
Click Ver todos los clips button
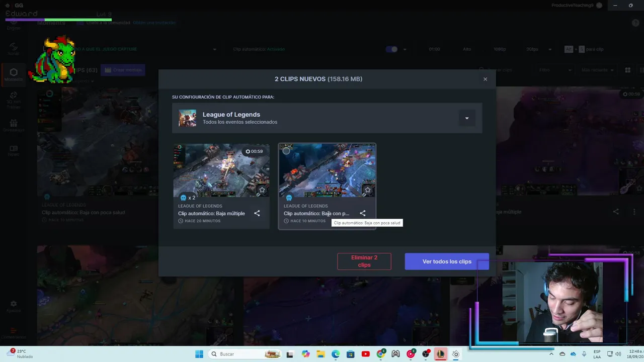[x=447, y=261]
